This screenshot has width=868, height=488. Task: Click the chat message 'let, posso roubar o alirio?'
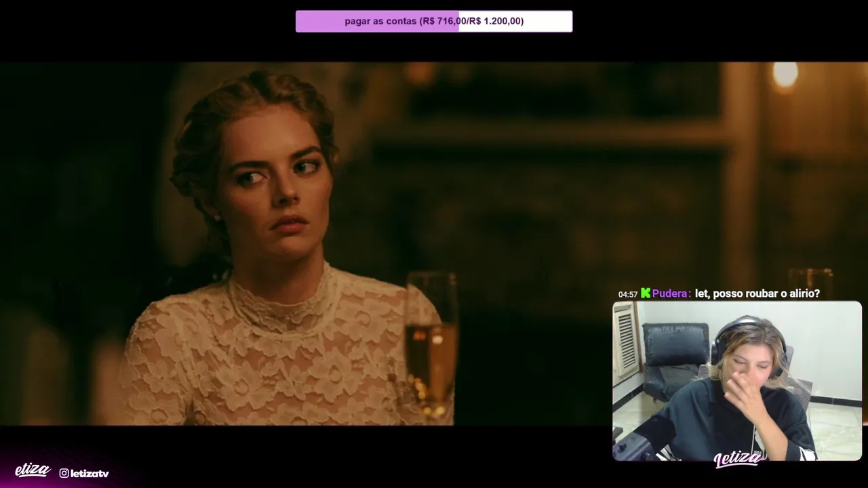(x=757, y=293)
